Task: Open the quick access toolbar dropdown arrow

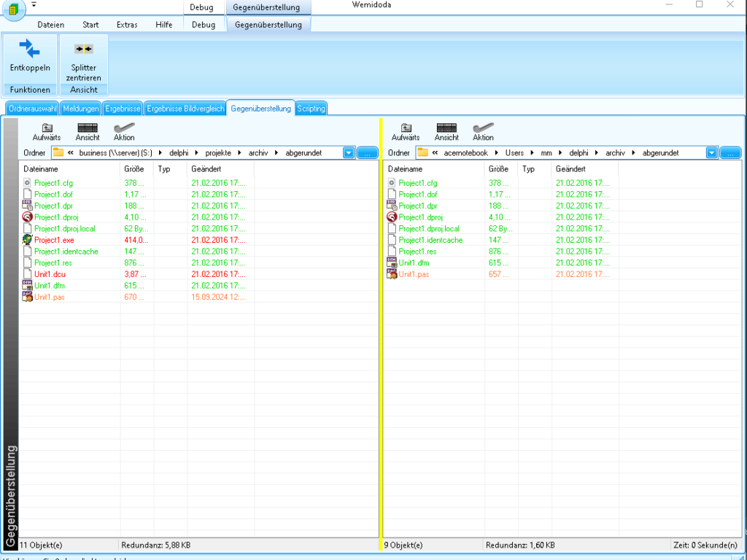Action: pyautogui.click(x=34, y=4)
